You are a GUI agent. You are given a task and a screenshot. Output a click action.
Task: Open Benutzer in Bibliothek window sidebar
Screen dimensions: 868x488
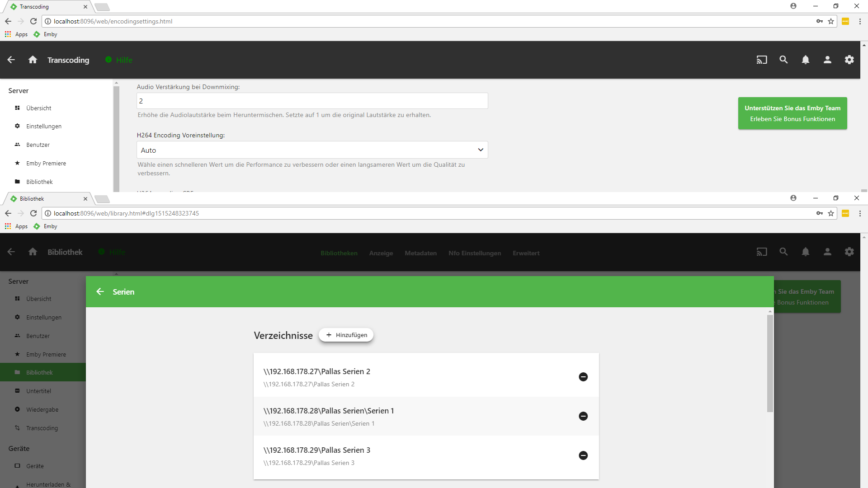click(x=38, y=336)
